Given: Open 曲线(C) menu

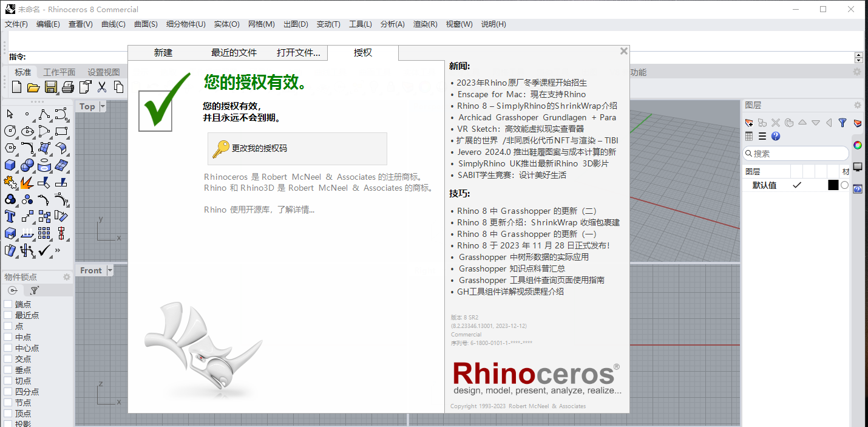Looking at the screenshot, I should [x=114, y=24].
